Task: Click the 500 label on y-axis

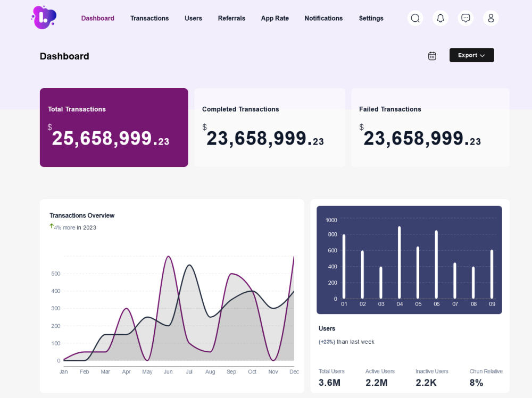Action: (x=56, y=274)
